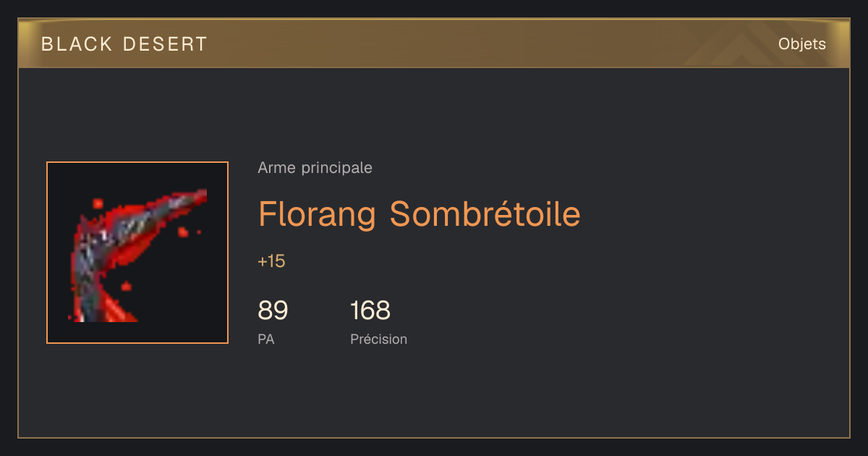Select the 168 precision value
The image size is (868, 456).
coord(370,311)
